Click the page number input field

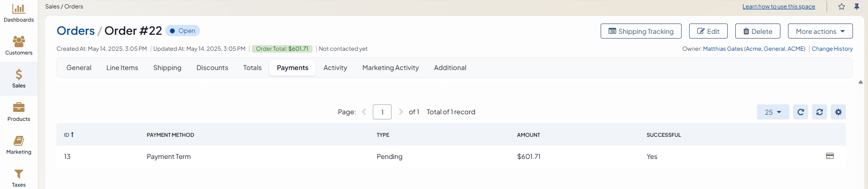coord(382,112)
